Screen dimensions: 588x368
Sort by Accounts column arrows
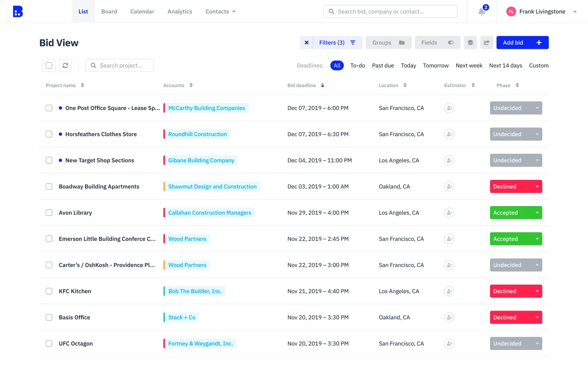[191, 85]
